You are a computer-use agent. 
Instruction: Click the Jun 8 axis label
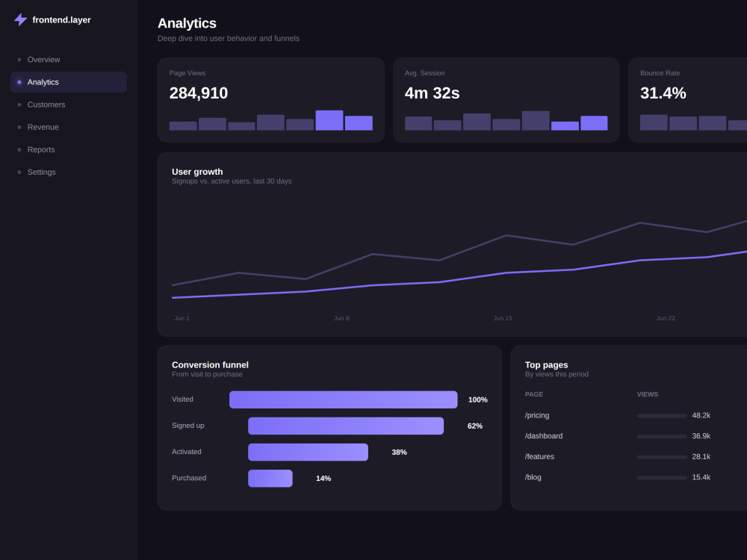[x=341, y=318]
